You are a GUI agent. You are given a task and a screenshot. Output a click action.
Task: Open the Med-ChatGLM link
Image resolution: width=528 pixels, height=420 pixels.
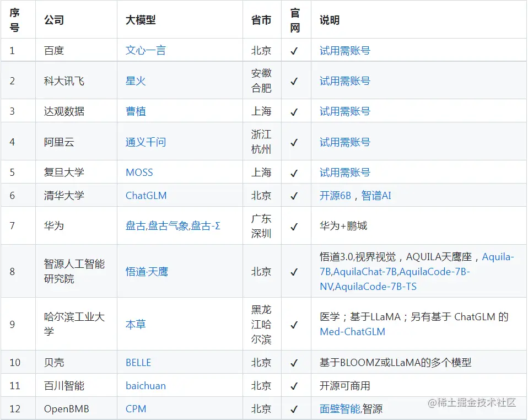click(x=352, y=332)
